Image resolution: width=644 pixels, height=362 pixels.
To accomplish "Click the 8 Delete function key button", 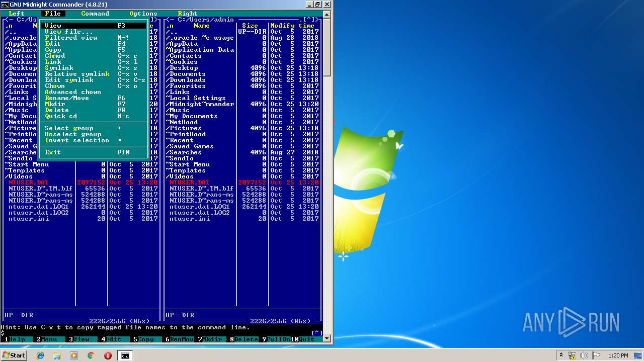I will tap(244, 339).
